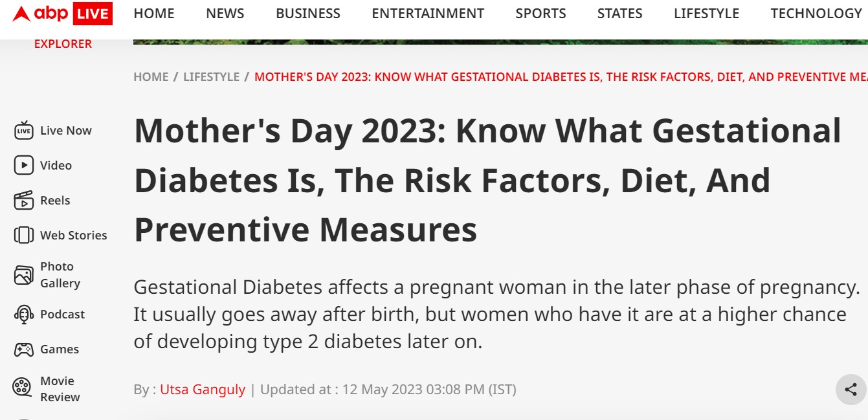Click the EXPLORER sidebar link
Image resolution: width=868 pixels, height=420 pixels.
click(x=63, y=44)
